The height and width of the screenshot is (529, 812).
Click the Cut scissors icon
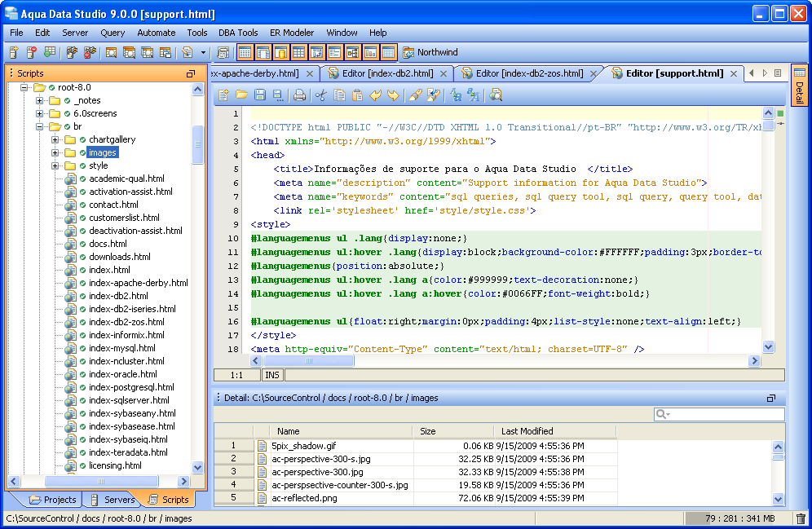tap(321, 95)
